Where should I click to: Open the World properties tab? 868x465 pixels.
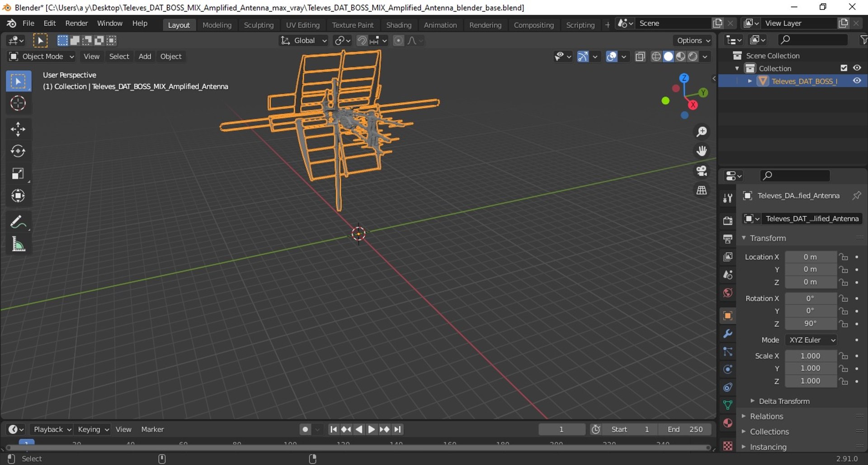(x=727, y=293)
